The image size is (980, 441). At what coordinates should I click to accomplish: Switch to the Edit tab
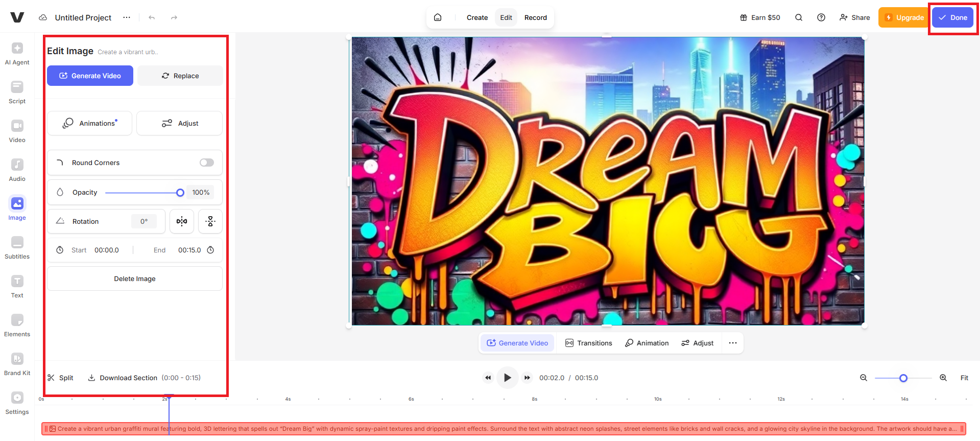coord(506,17)
